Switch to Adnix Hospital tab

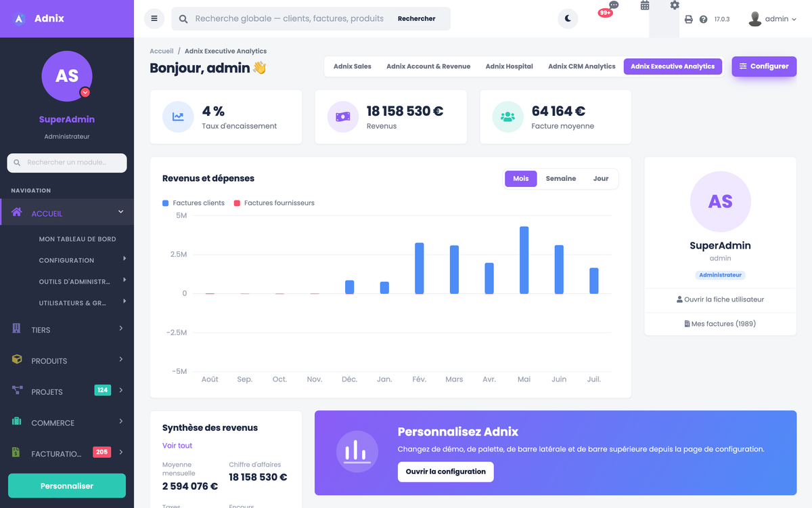coord(510,66)
